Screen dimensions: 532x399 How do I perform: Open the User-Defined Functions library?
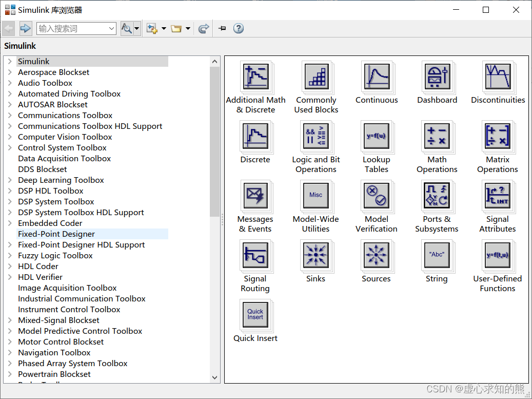pyautogui.click(x=498, y=256)
